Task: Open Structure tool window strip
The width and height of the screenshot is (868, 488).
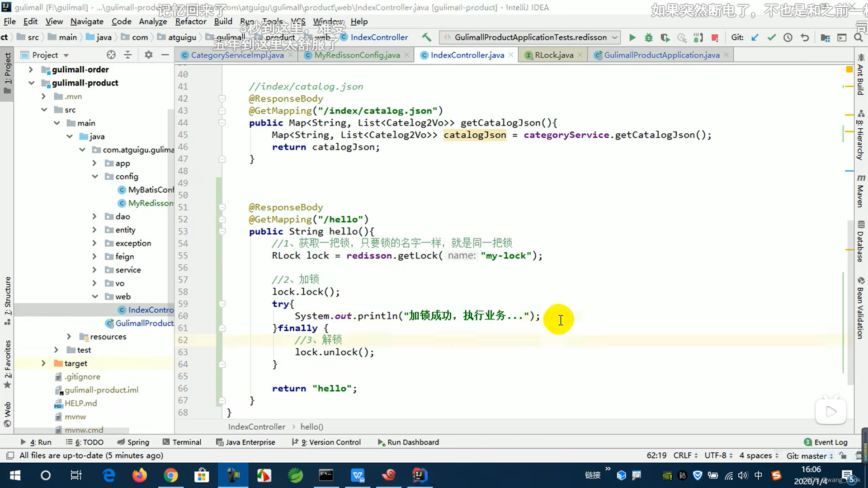Action: click(x=7, y=300)
